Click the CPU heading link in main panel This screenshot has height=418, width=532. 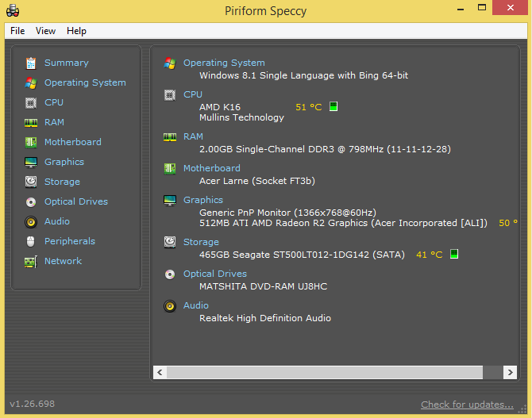pyautogui.click(x=193, y=94)
